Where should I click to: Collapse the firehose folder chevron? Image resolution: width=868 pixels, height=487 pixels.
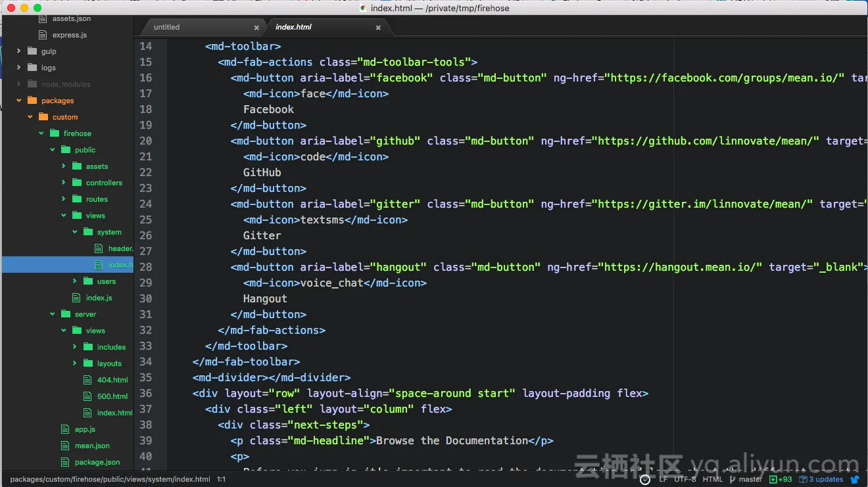click(41, 133)
